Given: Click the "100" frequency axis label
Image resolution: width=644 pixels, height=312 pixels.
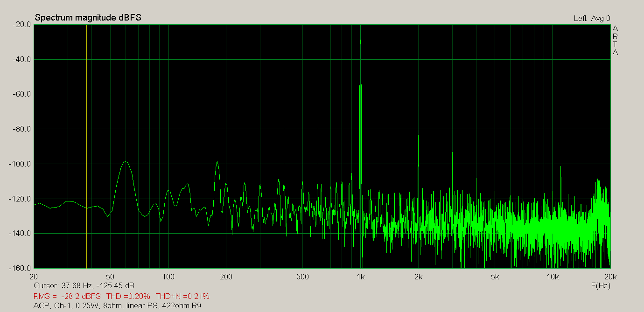Looking at the screenshot, I should [168, 277].
